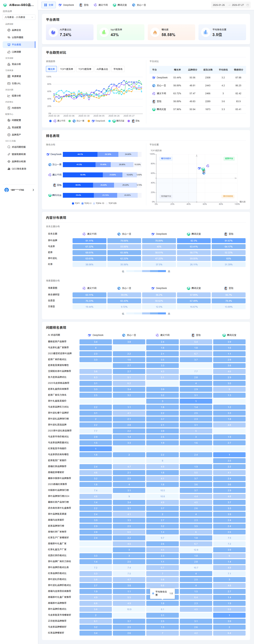Viewport: 254px width, 644px height.
Task: Click 茶叶品牌 通义千问 cell 81.11%
Action: pyautogui.click(x=89, y=241)
